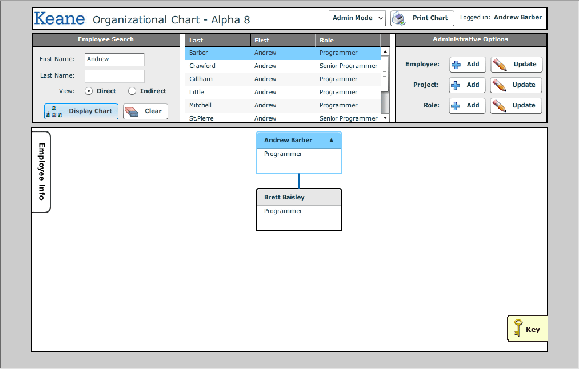The width and height of the screenshot is (580, 369).
Task: Open the Admin Mode dropdown
Action: (357, 18)
